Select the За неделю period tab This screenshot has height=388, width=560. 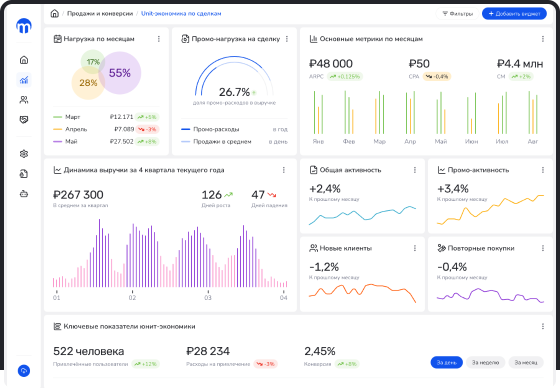(x=485, y=362)
